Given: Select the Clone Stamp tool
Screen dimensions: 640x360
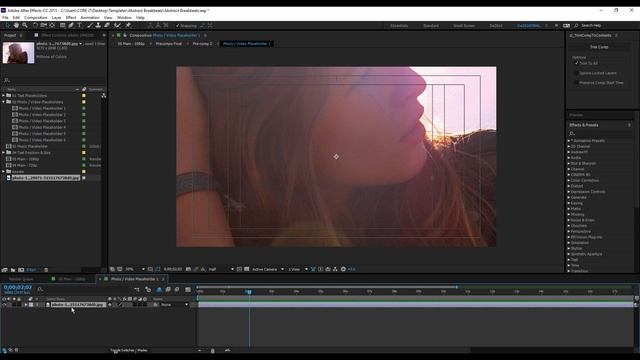Looking at the screenshot, I should (98, 25).
